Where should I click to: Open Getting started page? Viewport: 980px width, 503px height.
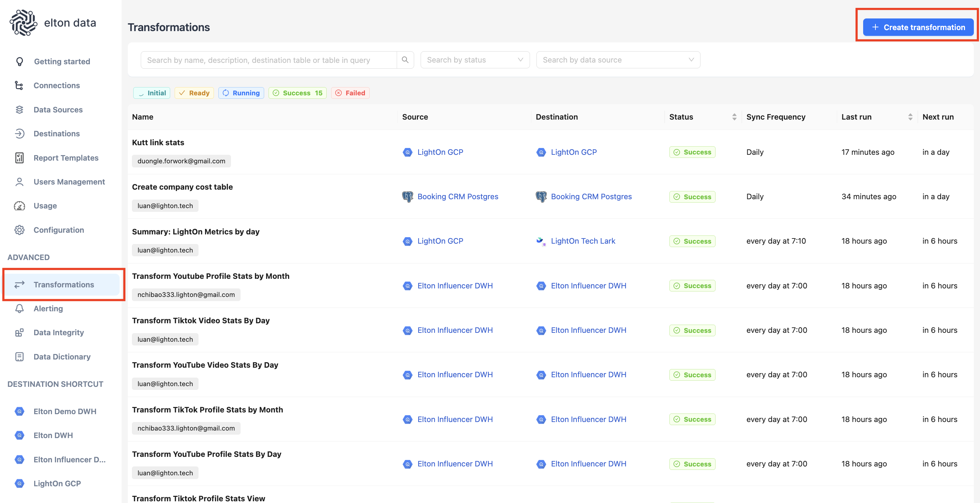point(62,62)
